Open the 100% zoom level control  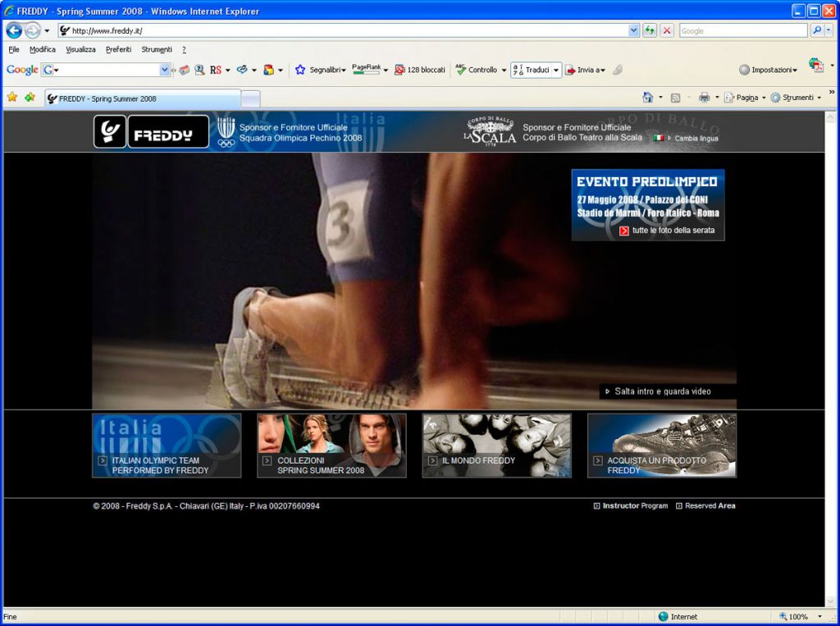[x=801, y=616]
